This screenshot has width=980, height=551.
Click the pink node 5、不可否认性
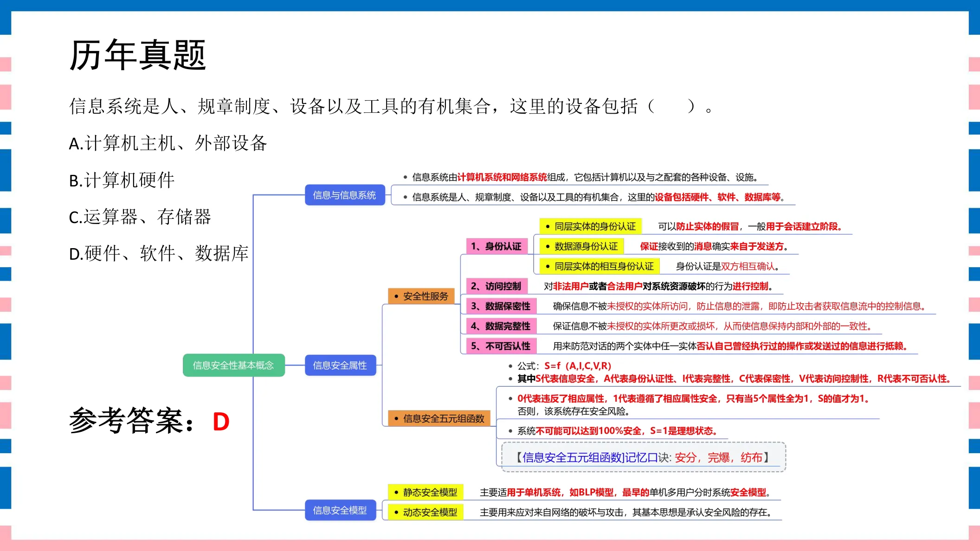click(501, 346)
